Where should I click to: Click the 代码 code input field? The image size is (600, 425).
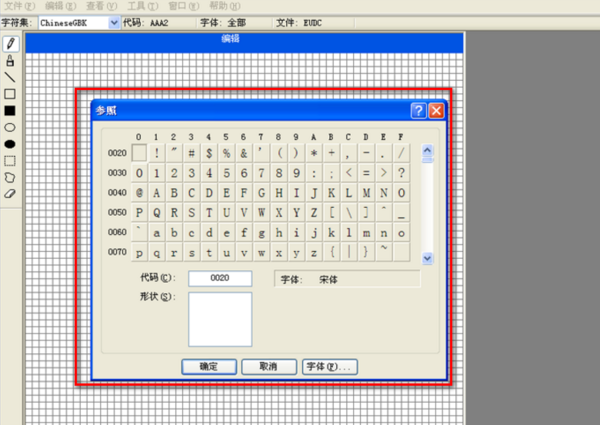tap(219, 278)
